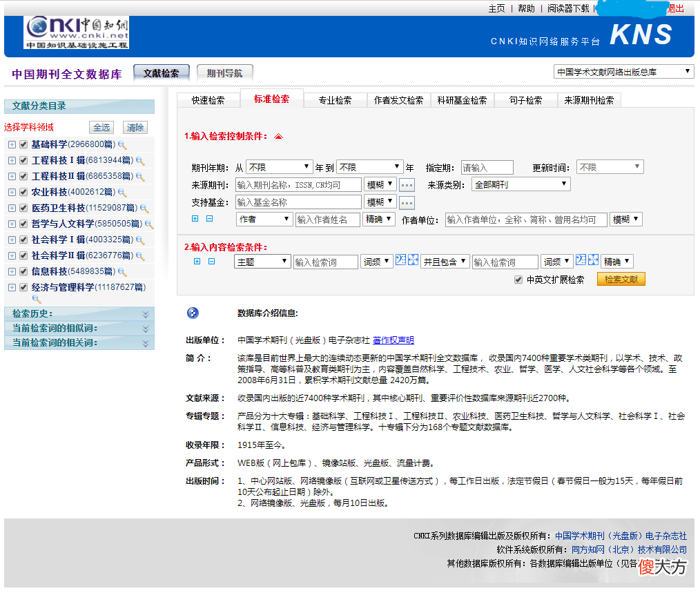The image size is (700, 593).
Task: Expand 经济与管理科学 tree node
Action: (x=12, y=288)
